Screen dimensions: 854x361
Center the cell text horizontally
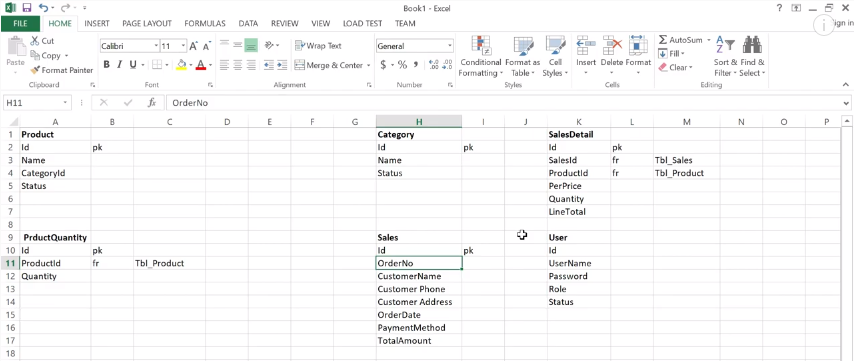(237, 65)
